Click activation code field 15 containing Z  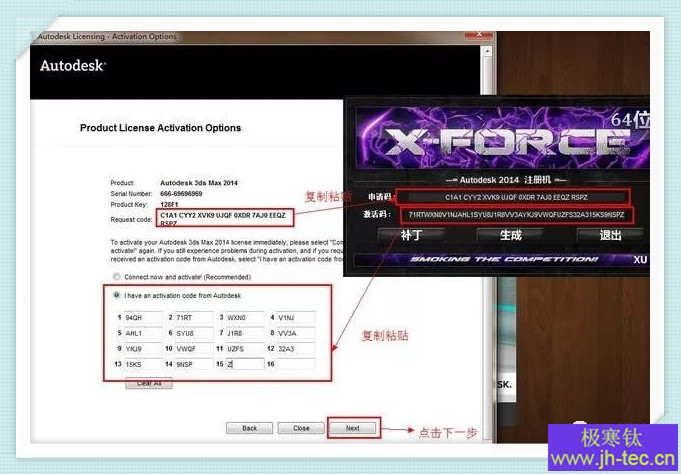[245, 364]
